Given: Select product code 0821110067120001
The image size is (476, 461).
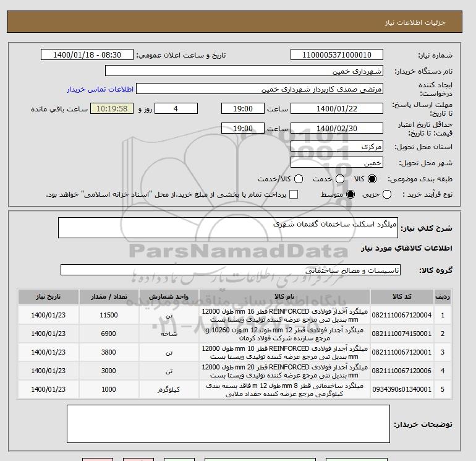Looking at the screenshot, I should point(402,352).
